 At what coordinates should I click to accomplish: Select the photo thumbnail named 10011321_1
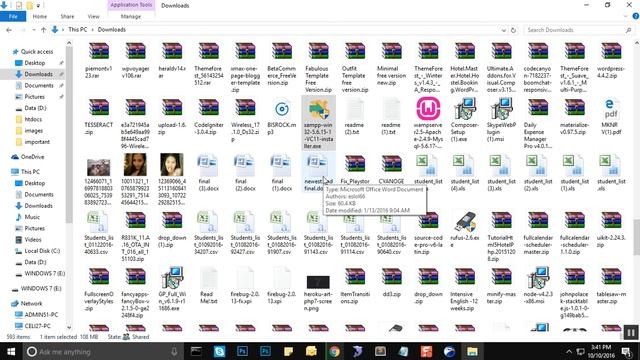[x=136, y=164]
